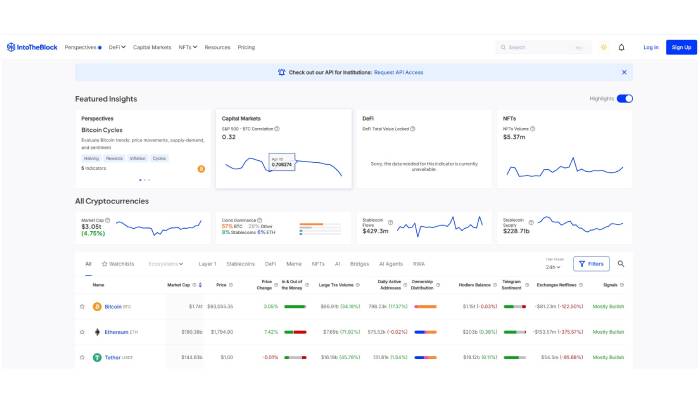700x400 pixels.
Task: Click the Ethereum coin logo in table
Action: [97, 332]
